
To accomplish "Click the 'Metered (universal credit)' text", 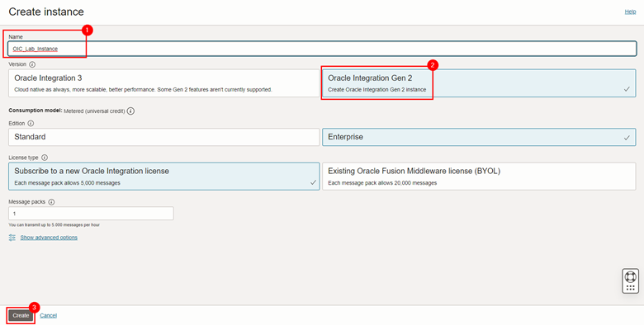I will [94, 111].
